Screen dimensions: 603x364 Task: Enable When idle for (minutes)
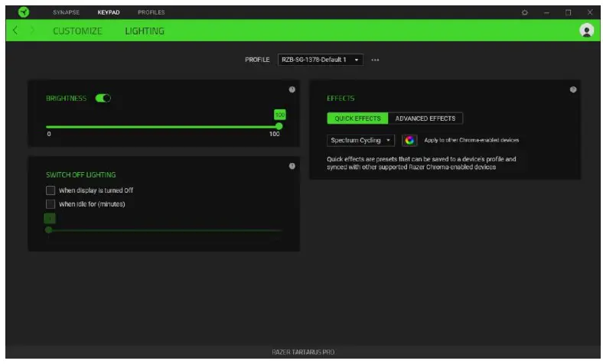tap(51, 203)
